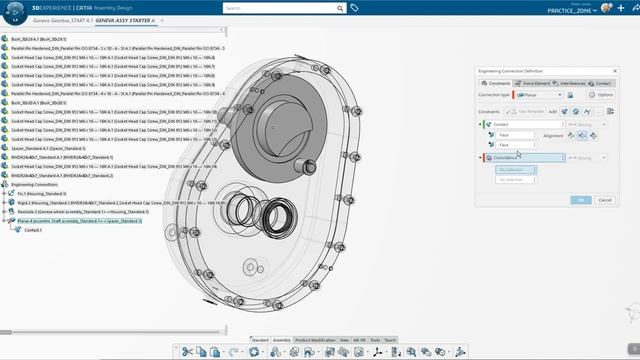The image size is (640, 360).
Task: Click the first Face field under Contact
Action: click(515, 135)
